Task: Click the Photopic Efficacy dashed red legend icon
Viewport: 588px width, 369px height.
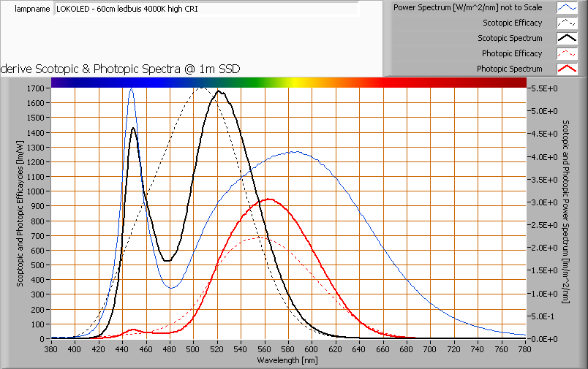Action: pos(568,53)
